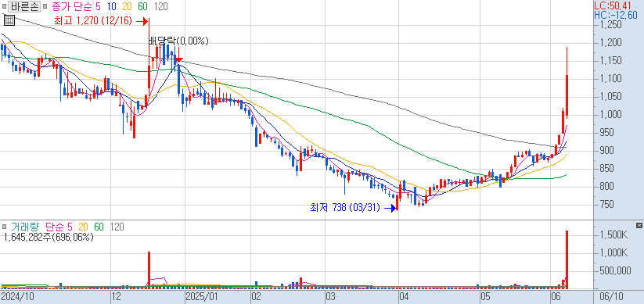The image size is (644, 304).
Task: Click the 1,000 price axis label
Action: [610, 114]
